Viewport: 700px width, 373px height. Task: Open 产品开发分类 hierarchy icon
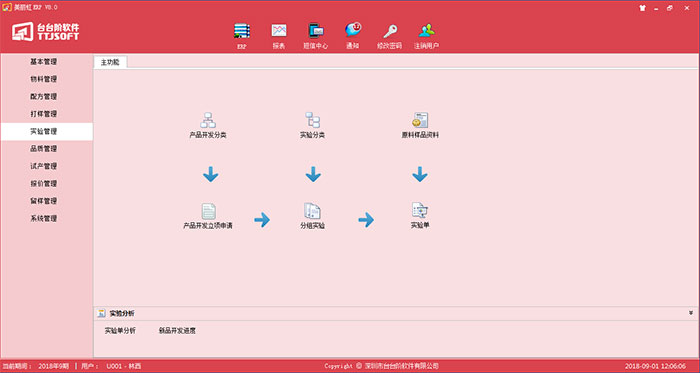coord(208,120)
